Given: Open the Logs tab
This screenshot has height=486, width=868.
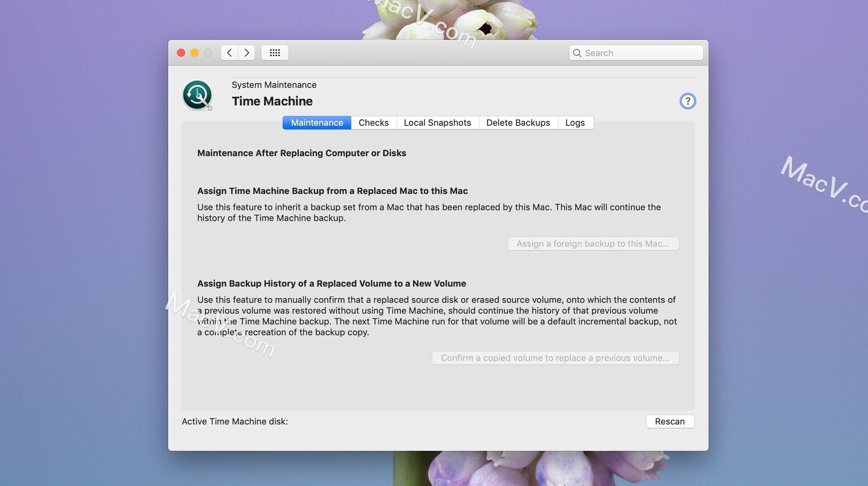Looking at the screenshot, I should (575, 123).
